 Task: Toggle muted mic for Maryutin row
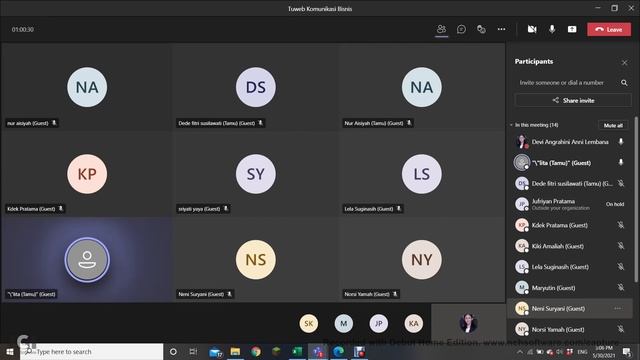pyautogui.click(x=621, y=287)
